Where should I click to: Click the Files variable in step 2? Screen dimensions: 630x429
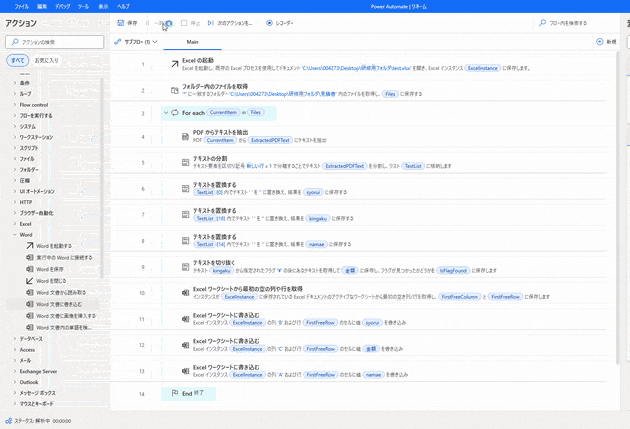(390, 94)
